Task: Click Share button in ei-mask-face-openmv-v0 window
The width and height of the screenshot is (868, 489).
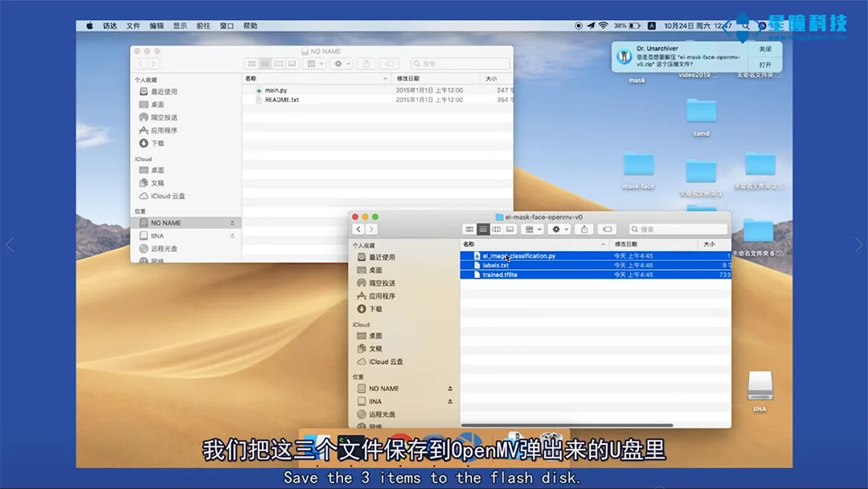Action: (x=584, y=229)
